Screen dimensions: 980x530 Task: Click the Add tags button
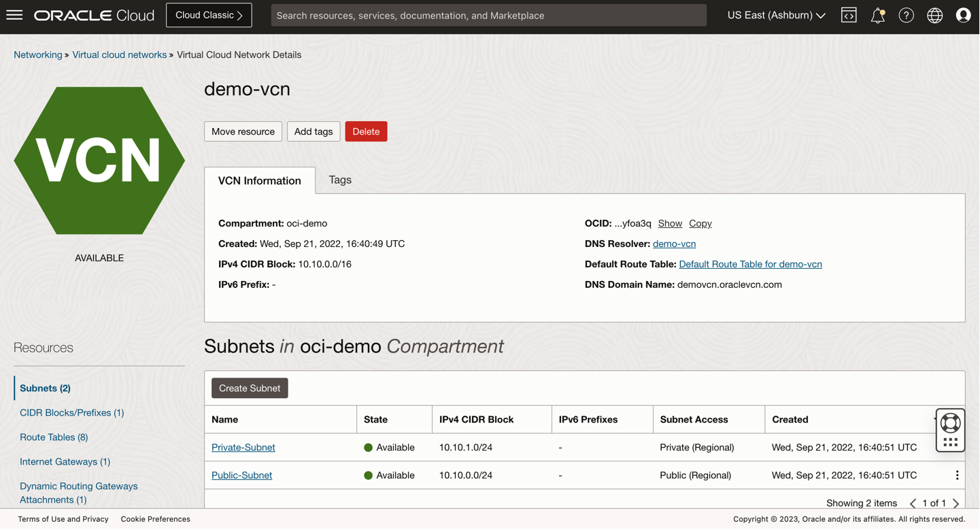pyautogui.click(x=314, y=131)
